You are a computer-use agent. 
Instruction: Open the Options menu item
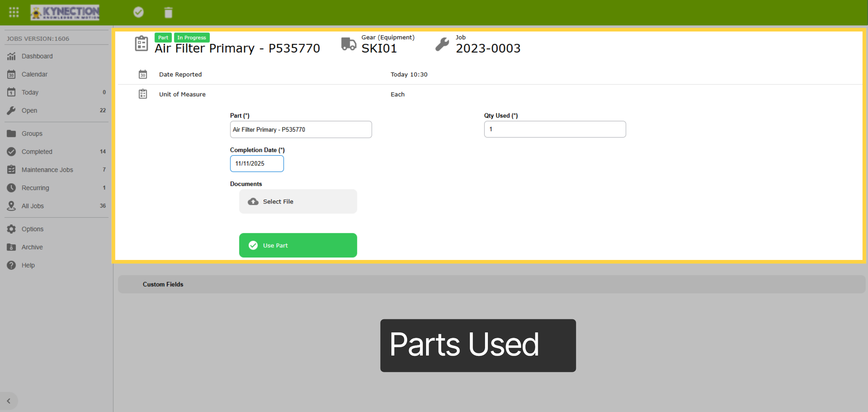(56, 229)
